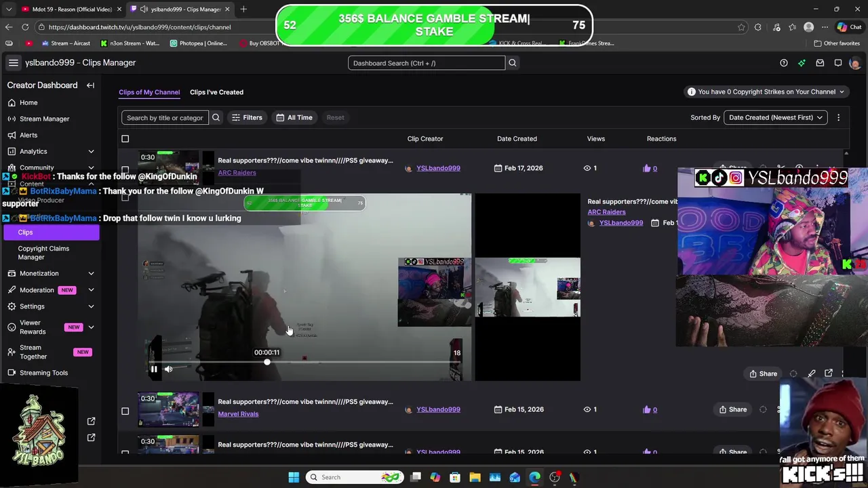Click the taskbar Search box
This screenshot has width=868, height=488.
pos(354,477)
